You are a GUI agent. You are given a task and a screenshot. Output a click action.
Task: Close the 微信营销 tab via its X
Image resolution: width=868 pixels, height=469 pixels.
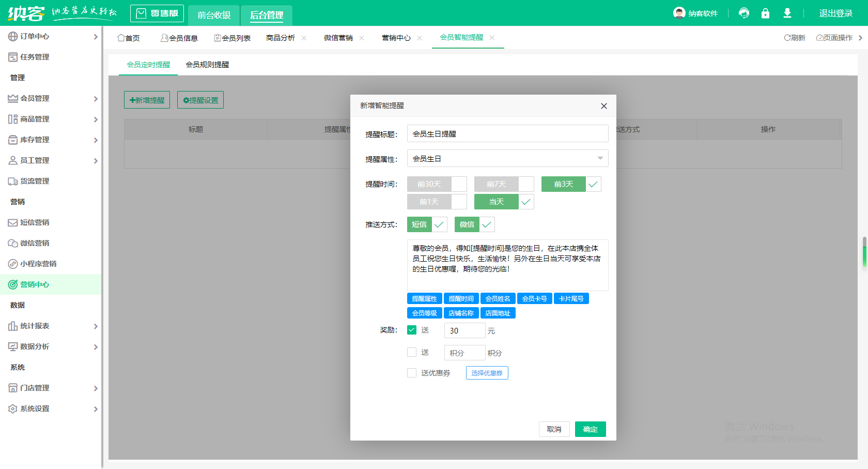coord(362,38)
